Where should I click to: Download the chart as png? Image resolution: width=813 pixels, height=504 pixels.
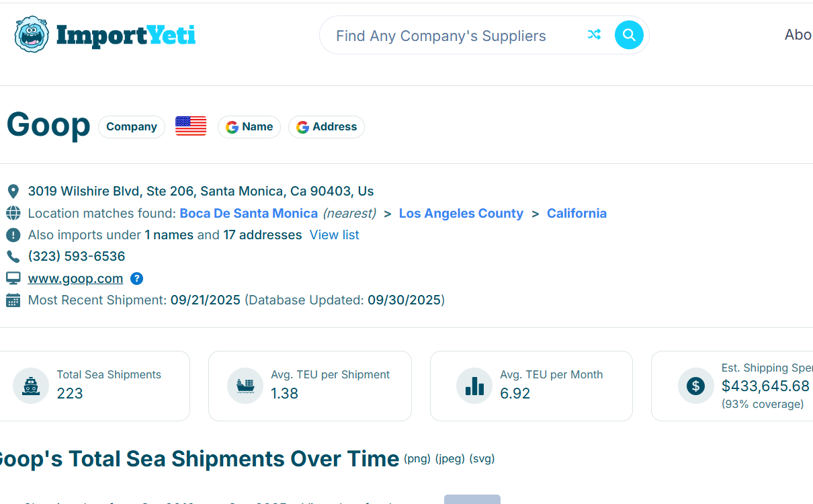(x=417, y=459)
